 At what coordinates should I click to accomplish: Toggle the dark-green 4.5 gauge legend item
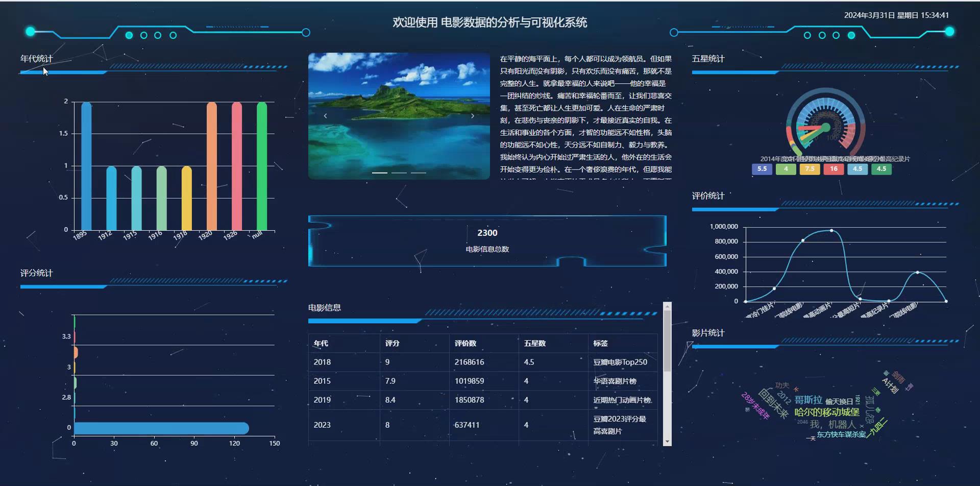click(881, 169)
